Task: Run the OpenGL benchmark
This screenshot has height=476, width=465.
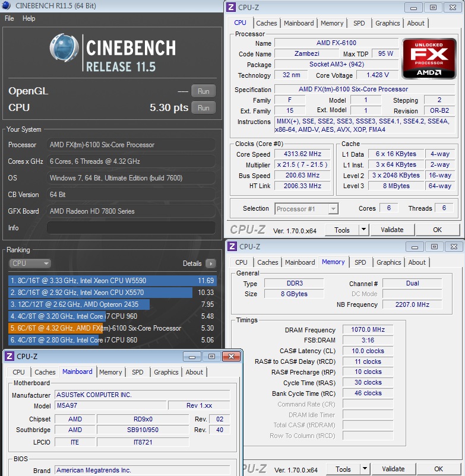Action: coord(204,91)
